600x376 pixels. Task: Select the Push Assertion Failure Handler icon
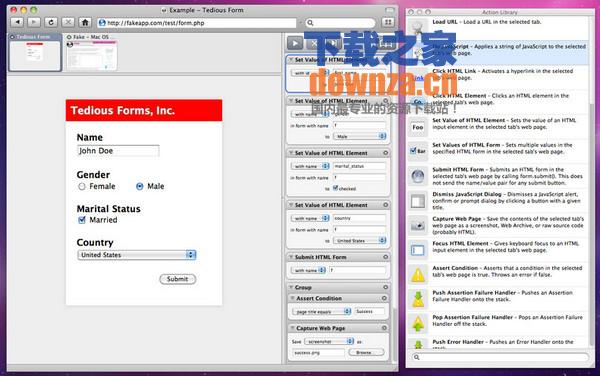[418, 299]
